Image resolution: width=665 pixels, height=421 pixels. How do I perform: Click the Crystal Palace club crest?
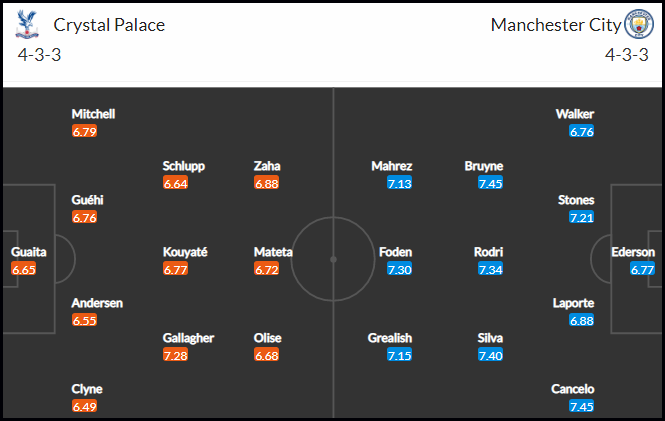coord(27,25)
